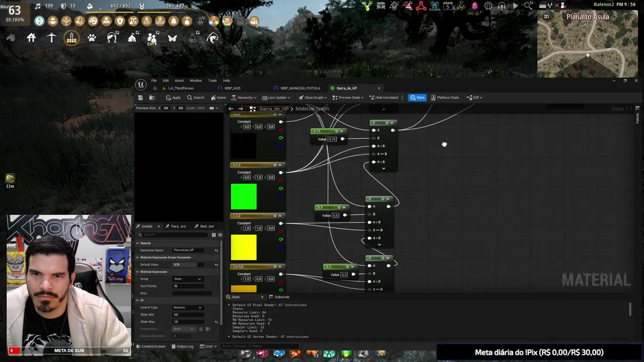644x362 pixels.
Task: Collapse the 0,1,0 constant node
Action: [x=280, y=165]
